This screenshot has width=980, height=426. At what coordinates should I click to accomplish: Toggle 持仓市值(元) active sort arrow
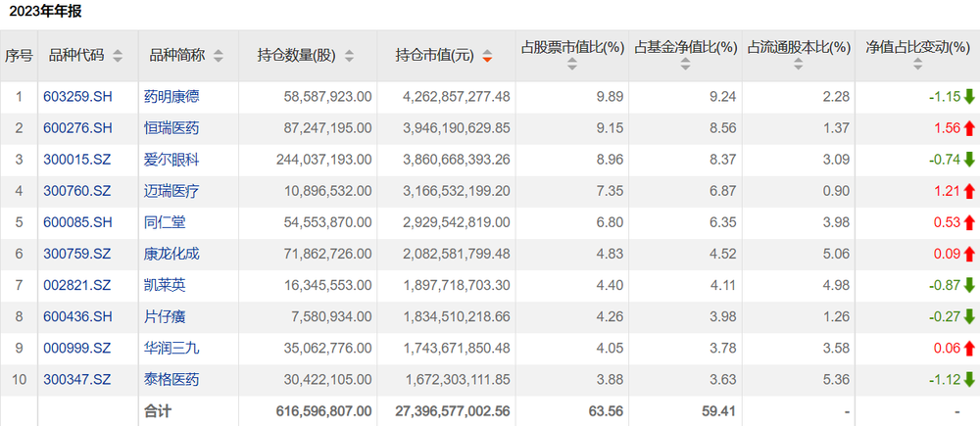[x=487, y=56]
